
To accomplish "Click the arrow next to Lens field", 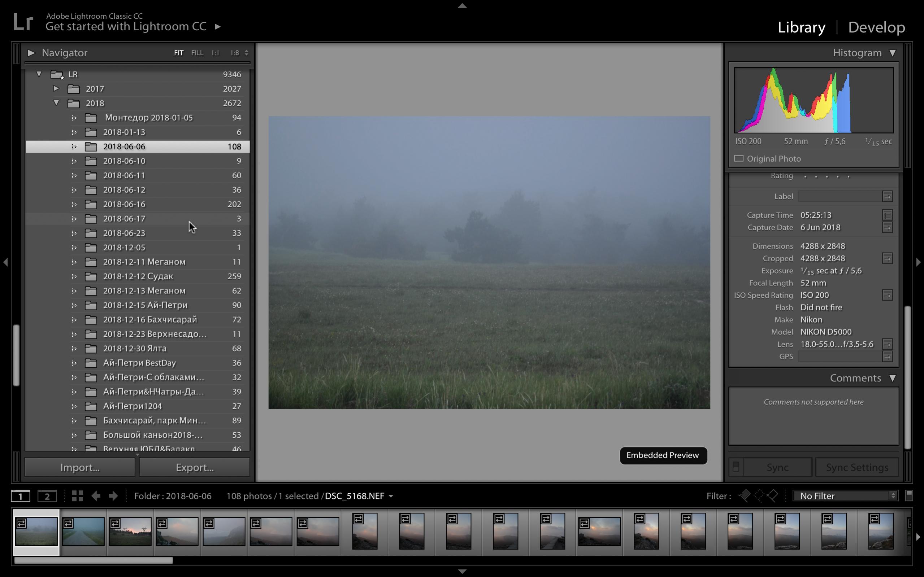I will click(887, 344).
